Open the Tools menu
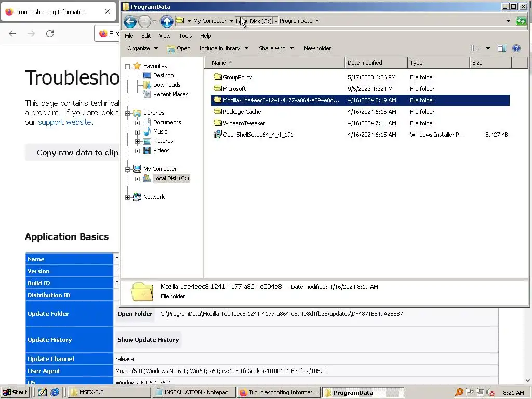532x399 pixels. (x=185, y=36)
